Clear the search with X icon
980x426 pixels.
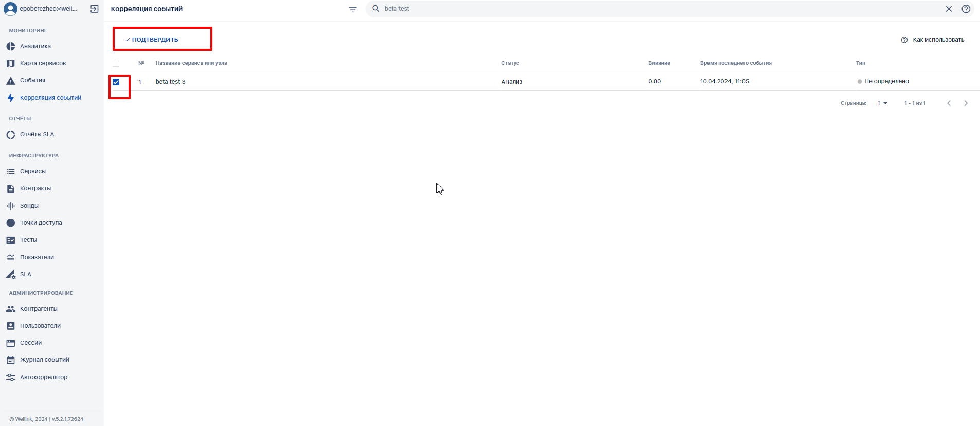(x=949, y=9)
